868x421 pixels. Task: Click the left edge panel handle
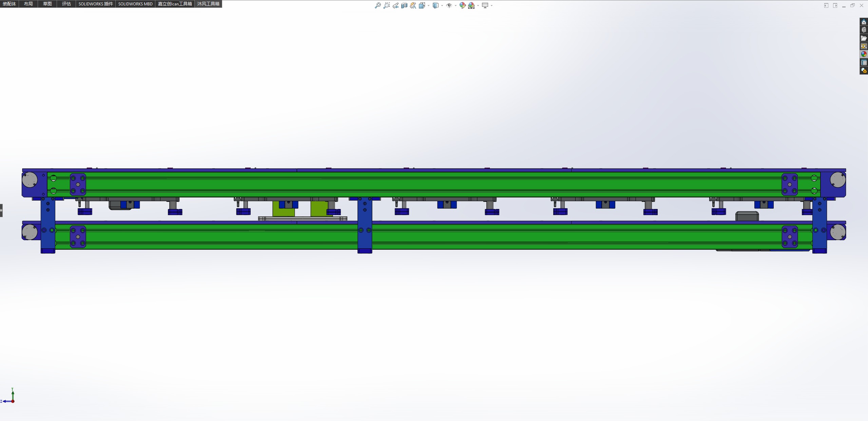tap(1, 210)
